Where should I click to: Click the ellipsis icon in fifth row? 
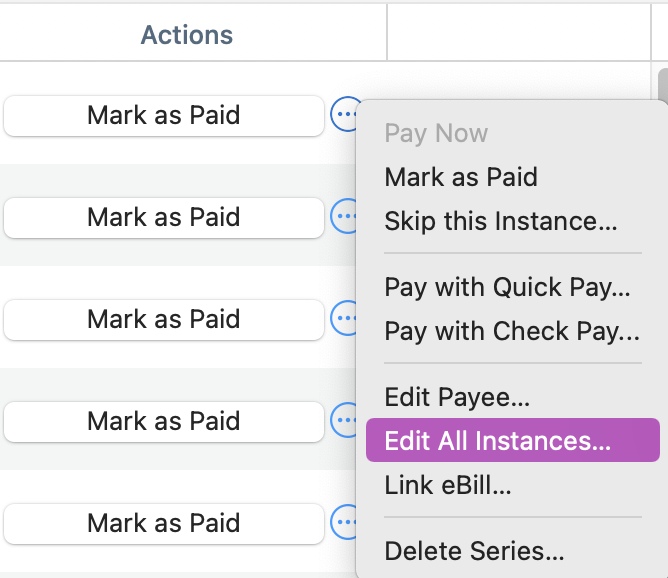coord(343,523)
